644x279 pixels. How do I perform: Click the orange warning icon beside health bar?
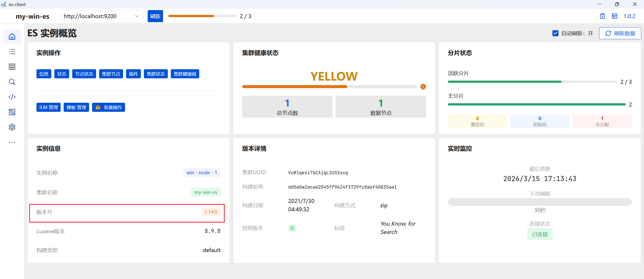click(x=423, y=87)
